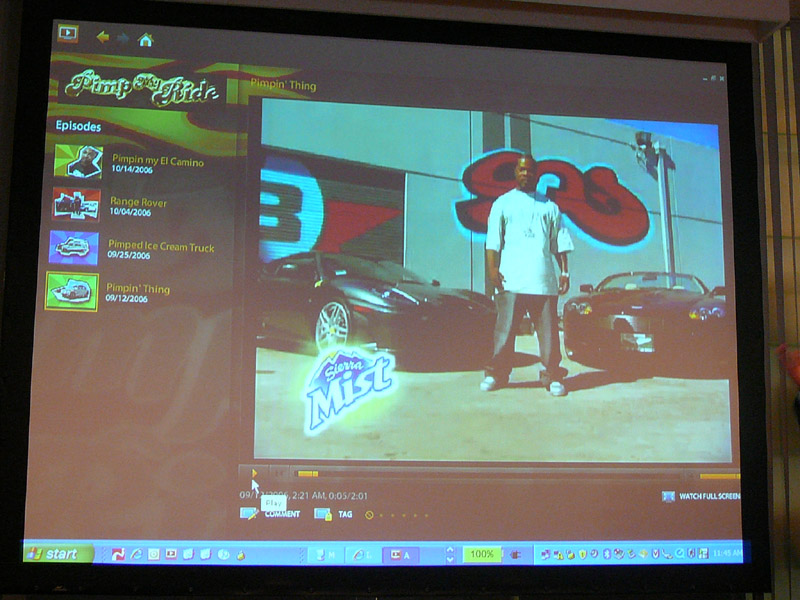Image resolution: width=800 pixels, height=600 pixels.
Task: Switch to Internet Explorer taskbar button 'L'
Action: pyautogui.click(x=363, y=555)
